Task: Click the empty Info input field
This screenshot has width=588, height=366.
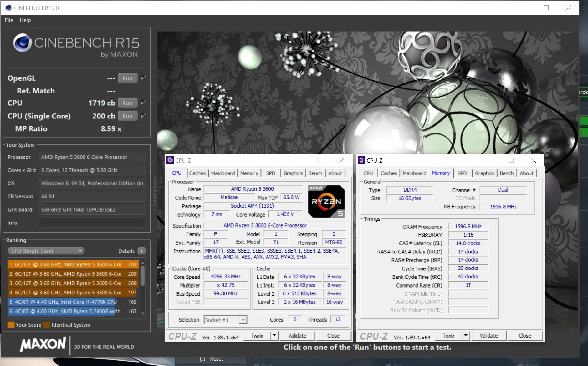Action: point(92,223)
